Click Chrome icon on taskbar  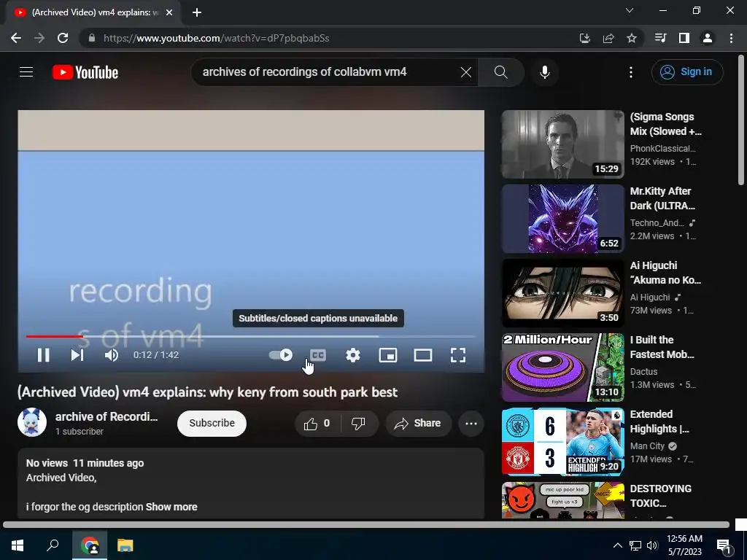pos(90,545)
